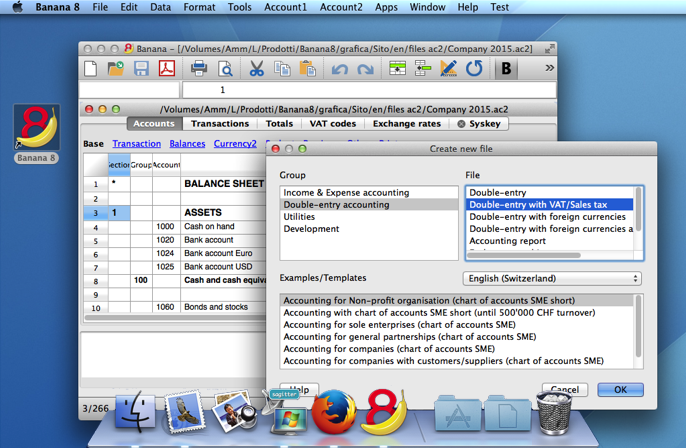Viewport: 686px width, 448px height.
Task: Recalculate with the blue circular arrow icon
Action: [474, 69]
